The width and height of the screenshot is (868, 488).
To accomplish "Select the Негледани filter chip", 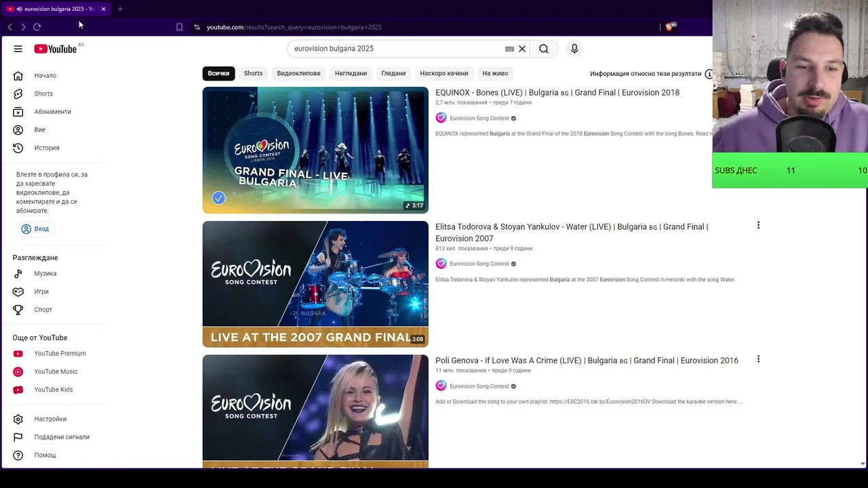I will coord(351,73).
